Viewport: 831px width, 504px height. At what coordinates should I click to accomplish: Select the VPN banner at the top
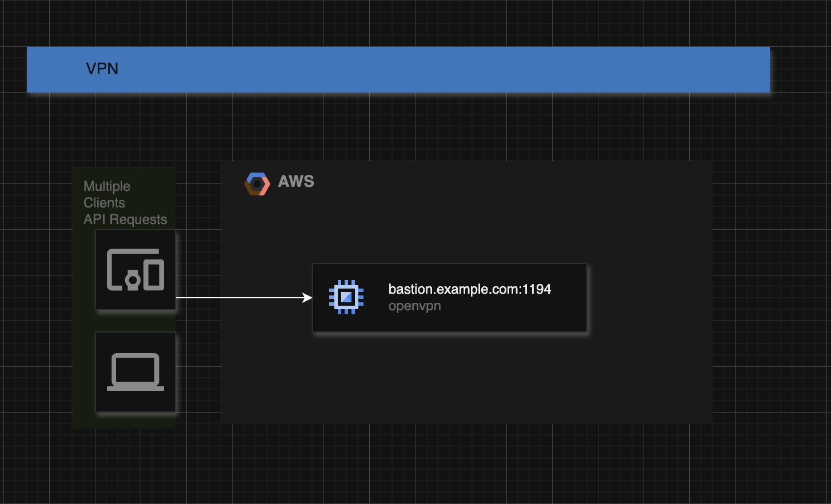click(x=398, y=69)
